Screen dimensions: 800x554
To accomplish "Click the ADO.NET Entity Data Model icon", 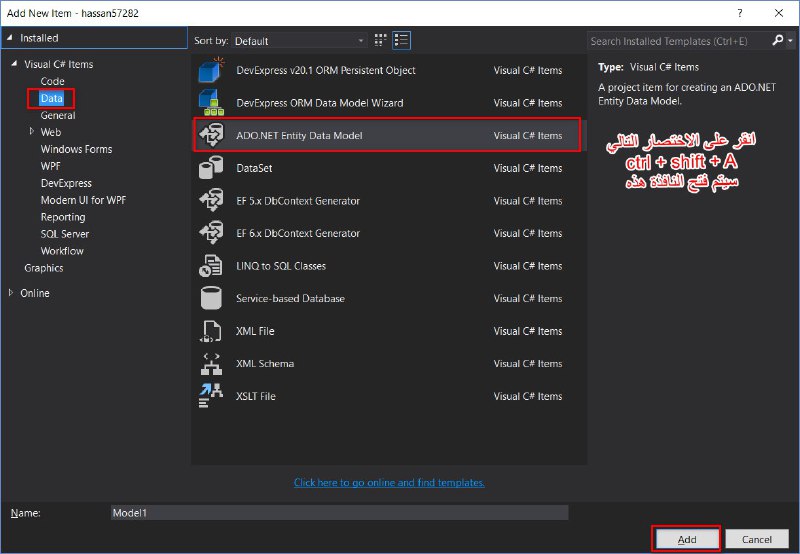I will 211,135.
